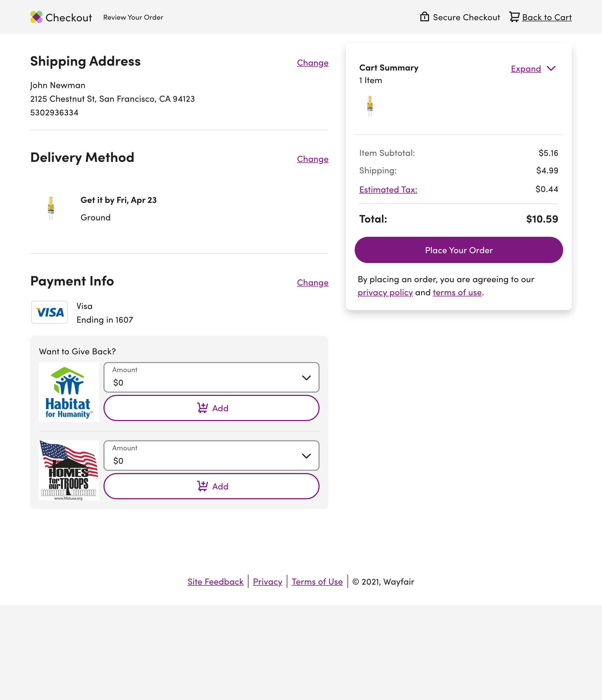The image size is (602, 700).
Task: Select Change next to Shipping Address
Action: (312, 63)
